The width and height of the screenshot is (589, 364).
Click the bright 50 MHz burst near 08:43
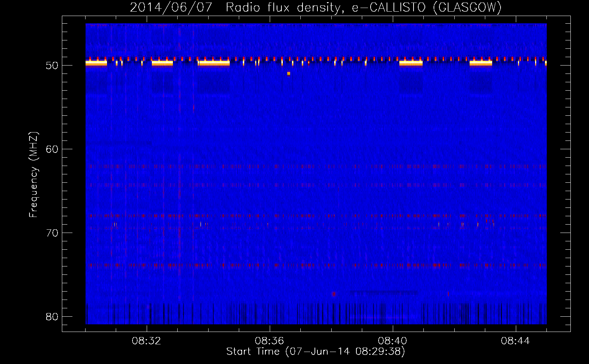pyautogui.click(x=481, y=64)
